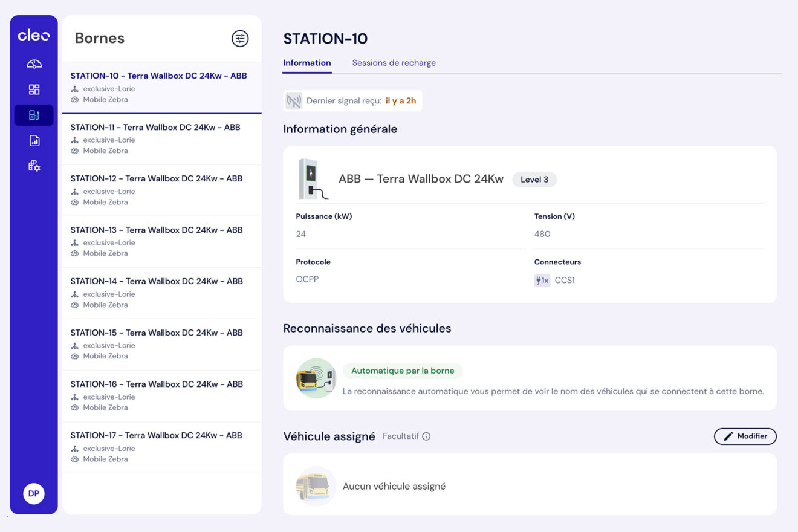This screenshot has height=532, width=798.
Task: Switch to the Sessions de recharge tab
Action: pos(394,63)
